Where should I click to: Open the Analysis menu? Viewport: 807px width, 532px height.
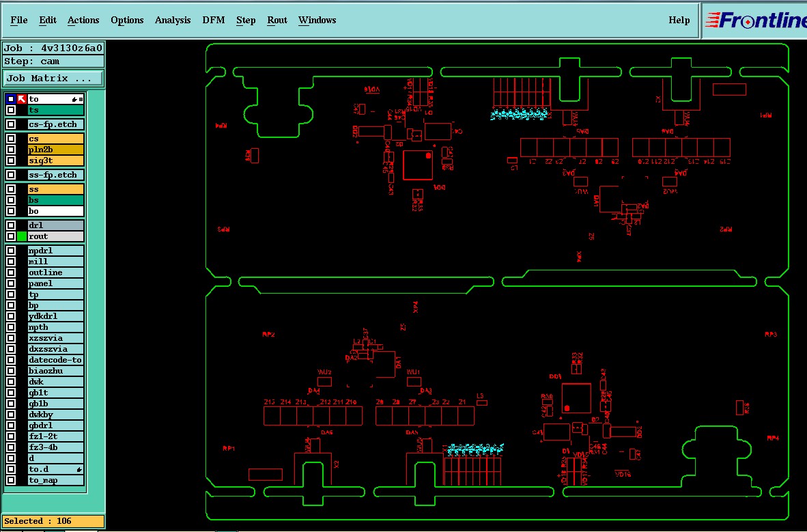pyautogui.click(x=173, y=20)
